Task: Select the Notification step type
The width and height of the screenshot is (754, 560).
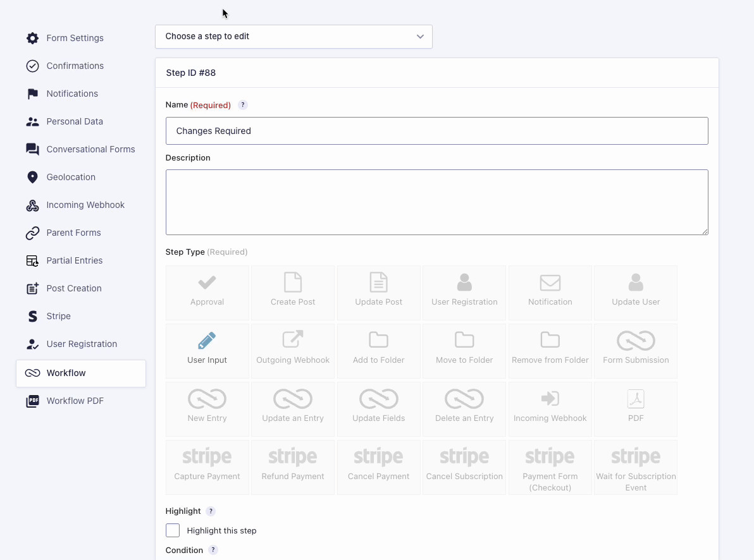Action: 550,293
